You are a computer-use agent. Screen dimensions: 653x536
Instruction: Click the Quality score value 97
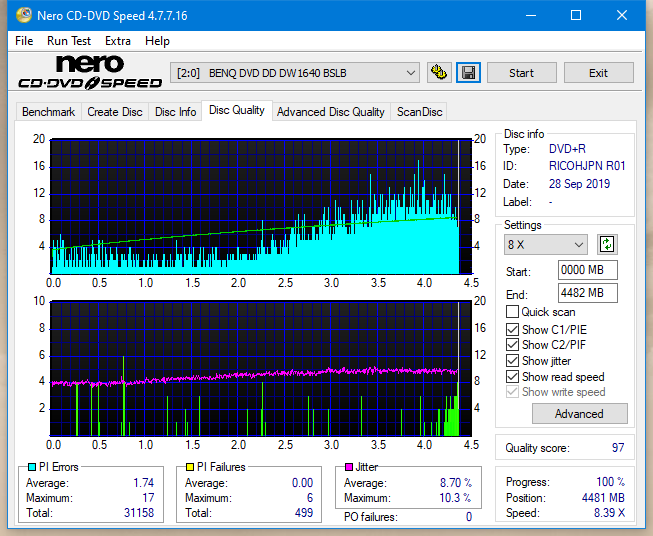point(618,448)
